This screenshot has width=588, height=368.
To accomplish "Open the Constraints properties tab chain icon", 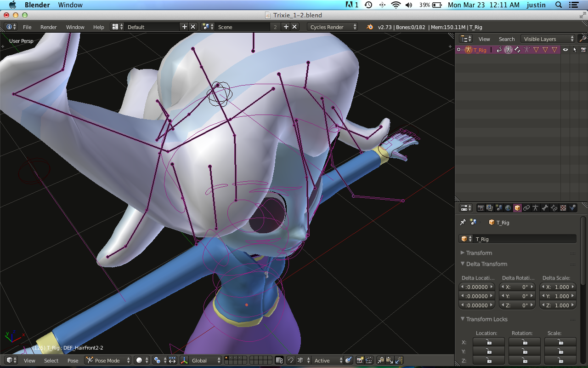I will click(526, 208).
